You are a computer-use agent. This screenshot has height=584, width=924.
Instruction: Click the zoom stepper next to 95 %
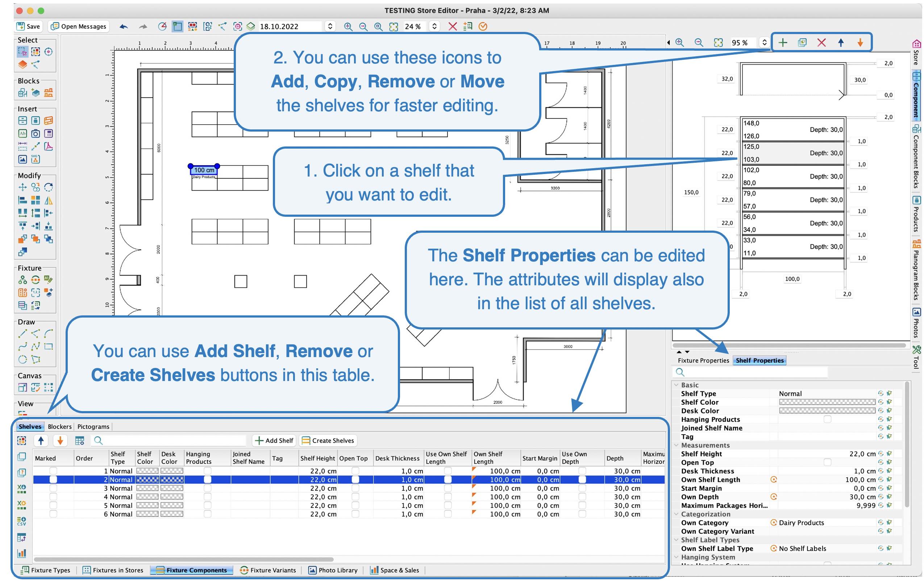point(764,42)
